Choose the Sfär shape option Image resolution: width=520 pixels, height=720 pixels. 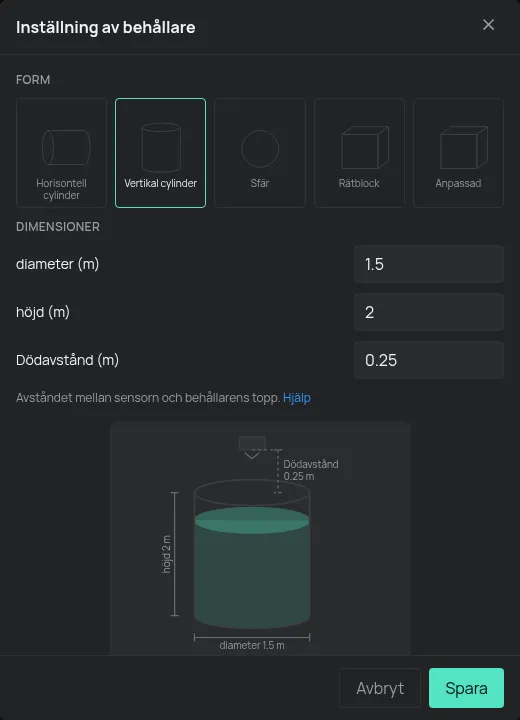coord(260,153)
